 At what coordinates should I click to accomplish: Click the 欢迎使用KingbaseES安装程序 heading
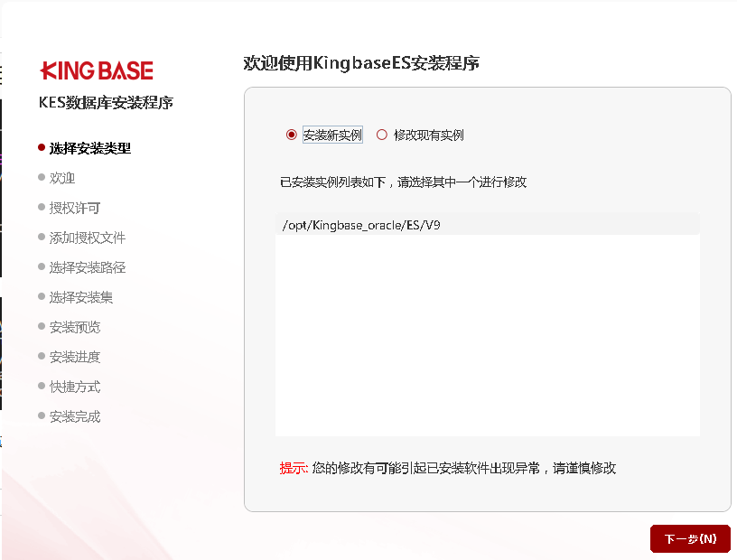click(x=361, y=62)
